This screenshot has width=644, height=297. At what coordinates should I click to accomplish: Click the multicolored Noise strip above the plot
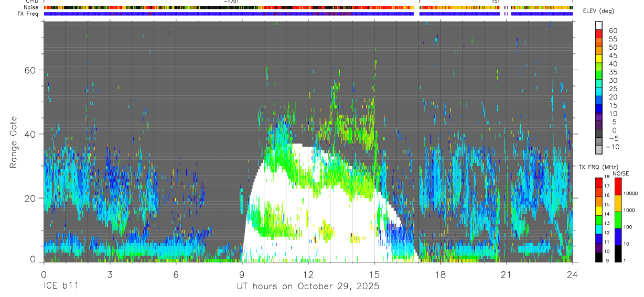[x=308, y=8]
